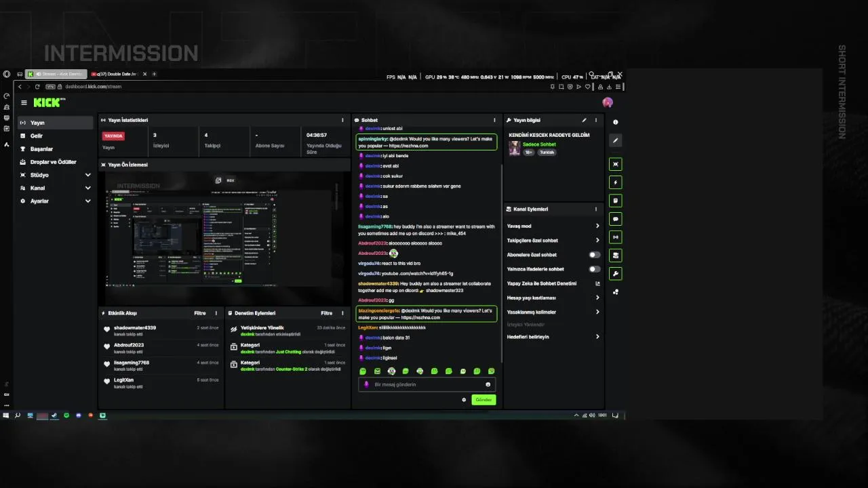Click the green clipboard toolbar icon

(x=616, y=201)
